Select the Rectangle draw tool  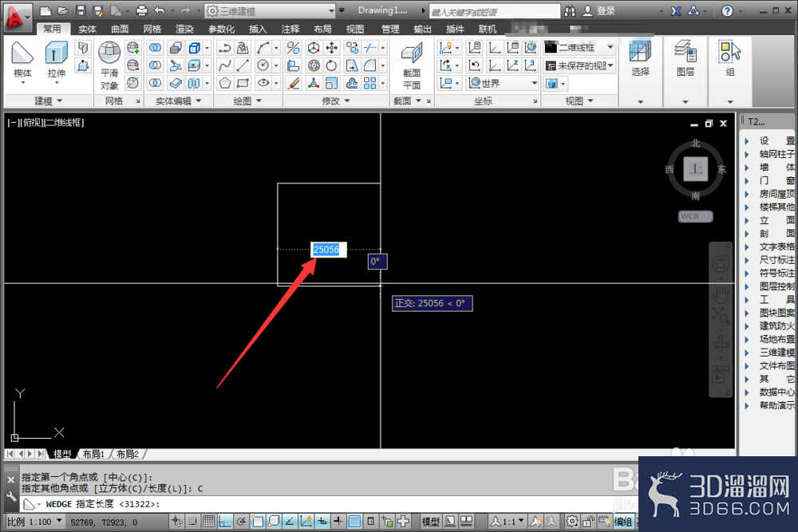pos(243,83)
